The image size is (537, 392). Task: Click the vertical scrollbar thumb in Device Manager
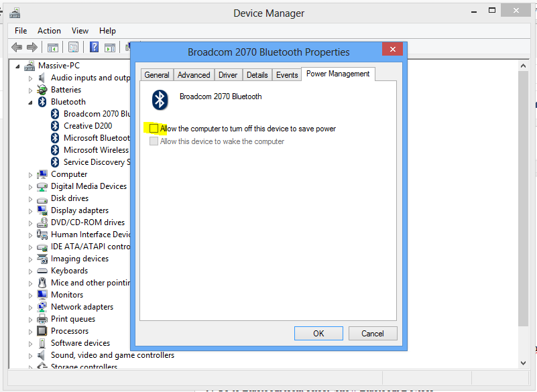point(523,198)
